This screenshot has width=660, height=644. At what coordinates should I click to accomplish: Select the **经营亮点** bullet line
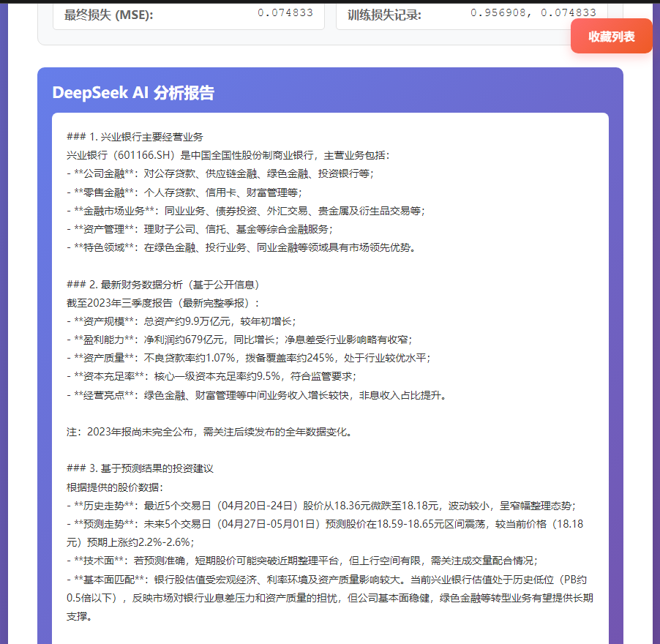[257, 395]
